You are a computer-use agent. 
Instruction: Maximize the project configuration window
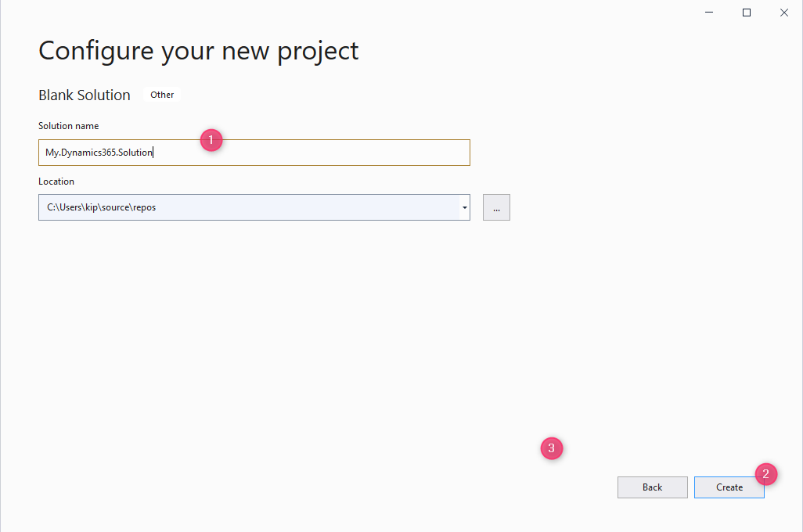point(747,13)
